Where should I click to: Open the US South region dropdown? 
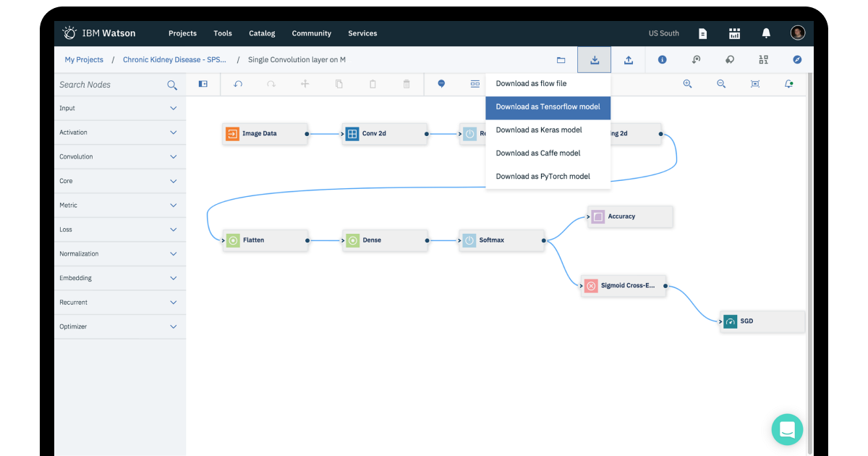coord(663,33)
